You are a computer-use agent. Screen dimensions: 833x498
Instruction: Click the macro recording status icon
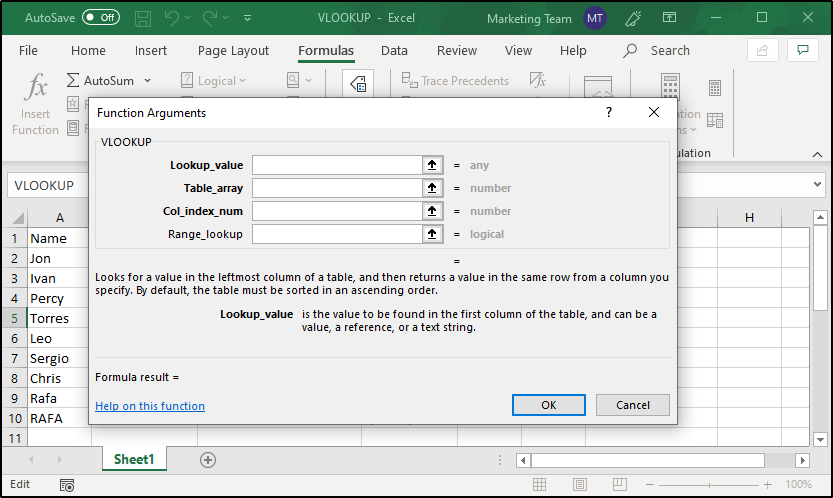pos(67,485)
